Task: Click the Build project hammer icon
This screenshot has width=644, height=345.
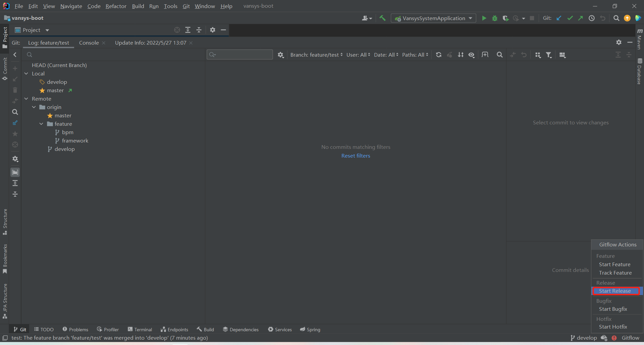Action: (382, 18)
